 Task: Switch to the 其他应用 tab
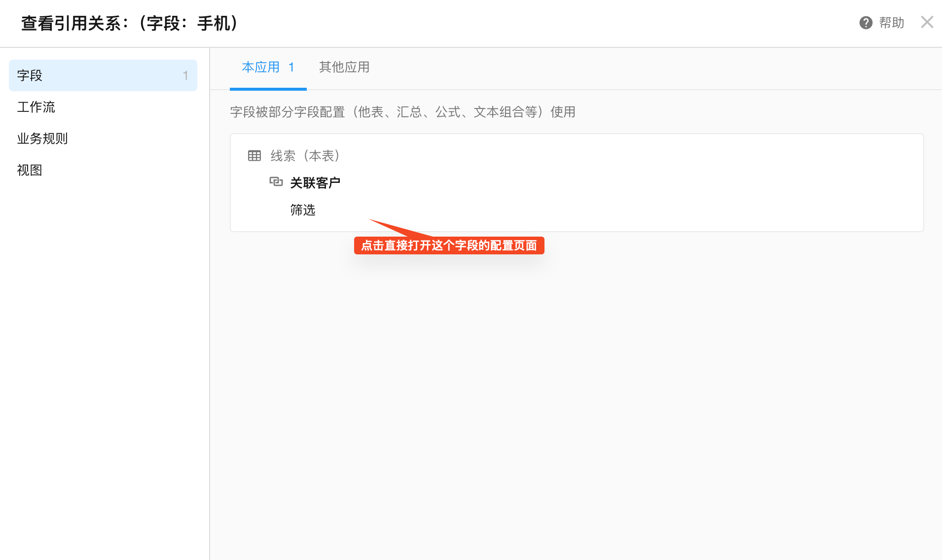(x=344, y=67)
